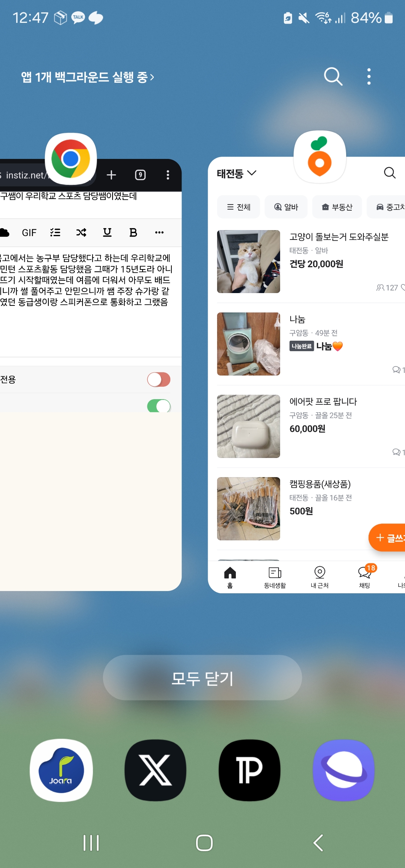
Task: Launch the TP black app icon
Action: tap(249, 770)
